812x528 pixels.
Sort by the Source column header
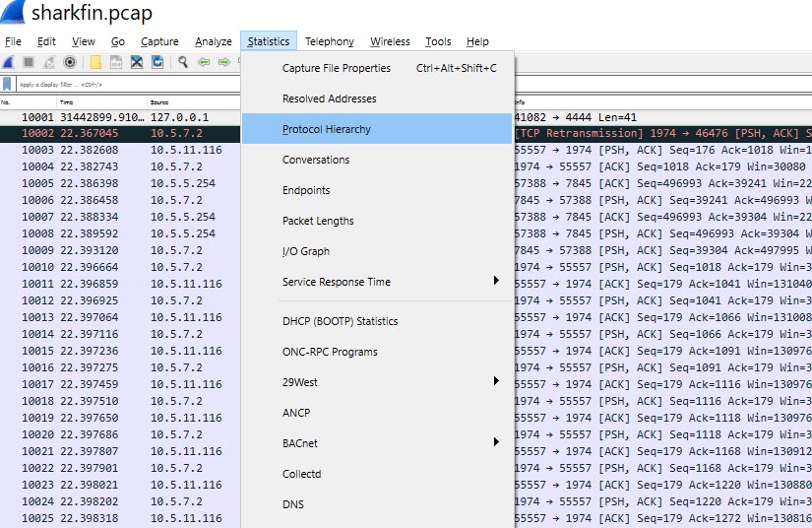[x=194, y=102]
